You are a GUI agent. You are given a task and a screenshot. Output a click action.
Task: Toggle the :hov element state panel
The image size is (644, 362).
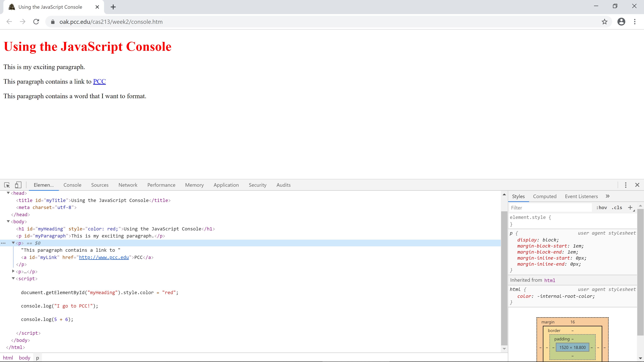pos(602,208)
